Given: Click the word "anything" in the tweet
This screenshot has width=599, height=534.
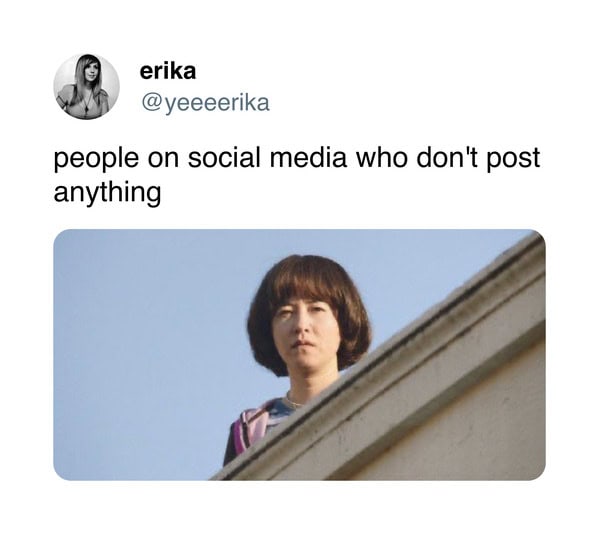Looking at the screenshot, I should [x=107, y=193].
